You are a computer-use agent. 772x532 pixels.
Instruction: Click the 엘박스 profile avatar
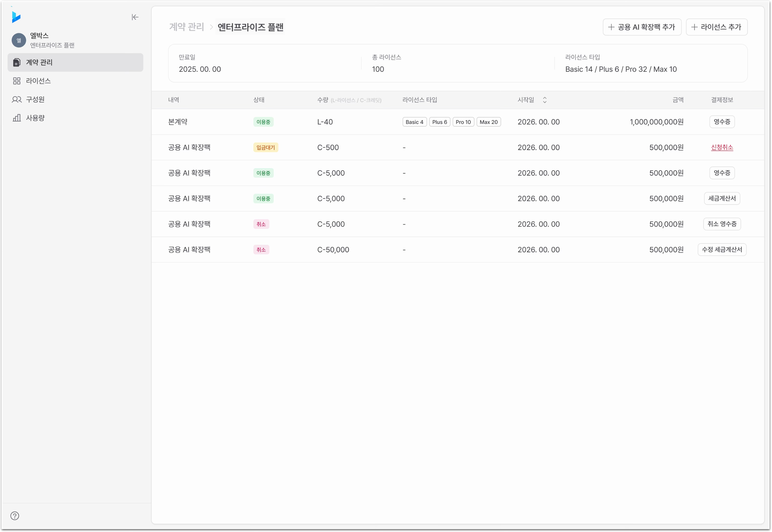click(19, 40)
